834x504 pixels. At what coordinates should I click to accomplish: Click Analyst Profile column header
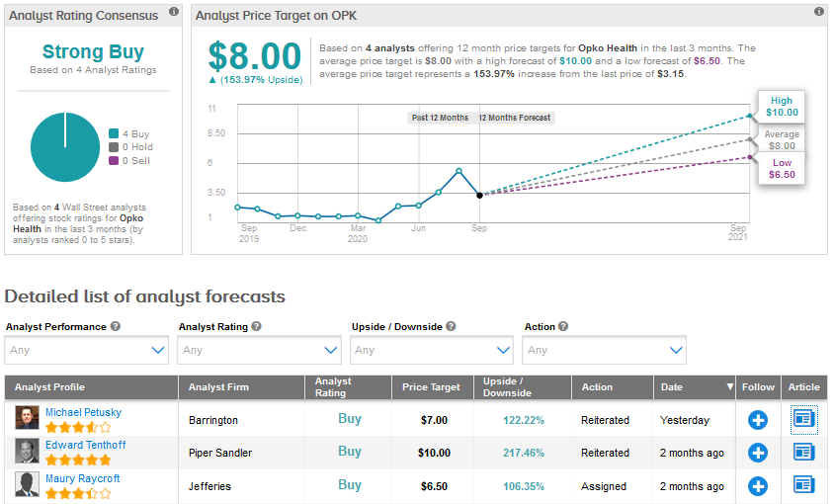point(92,387)
